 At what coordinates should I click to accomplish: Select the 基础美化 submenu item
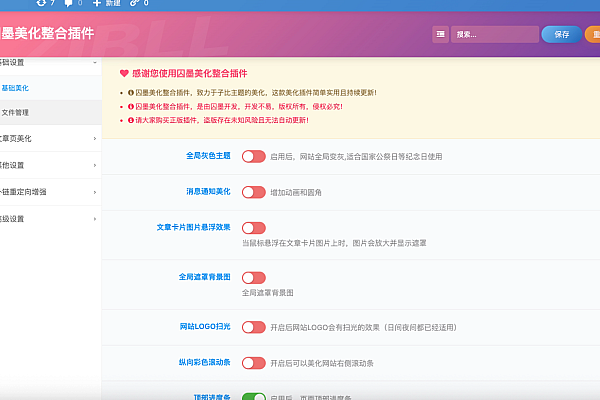51,88
